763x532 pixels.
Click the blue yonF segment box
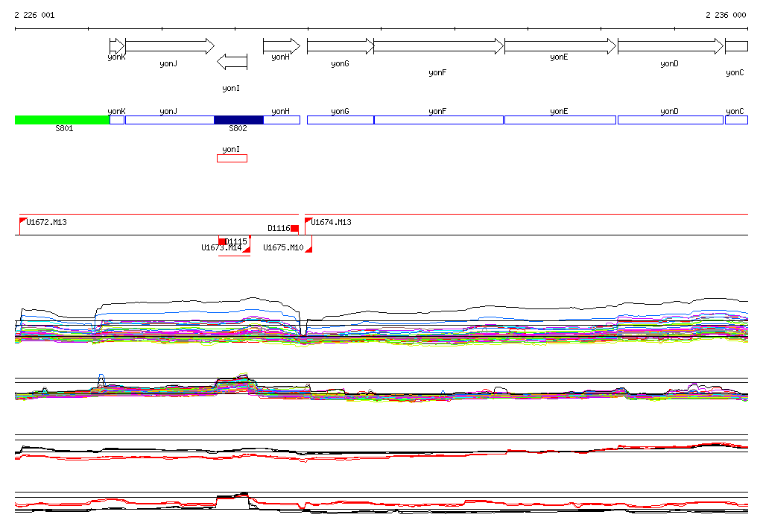[438, 120]
